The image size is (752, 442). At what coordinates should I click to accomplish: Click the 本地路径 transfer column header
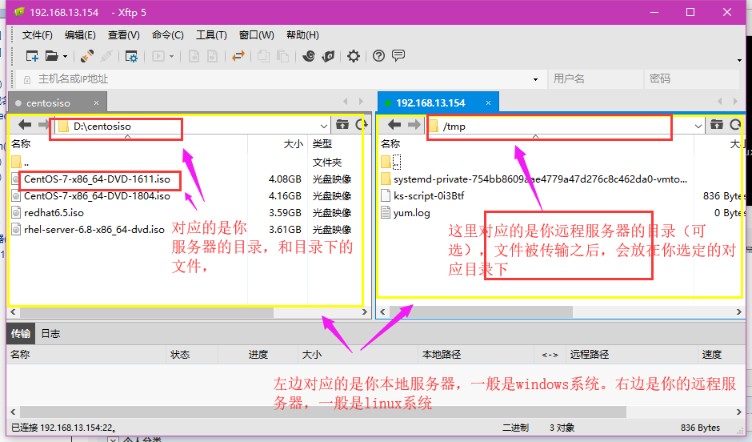[x=442, y=355]
